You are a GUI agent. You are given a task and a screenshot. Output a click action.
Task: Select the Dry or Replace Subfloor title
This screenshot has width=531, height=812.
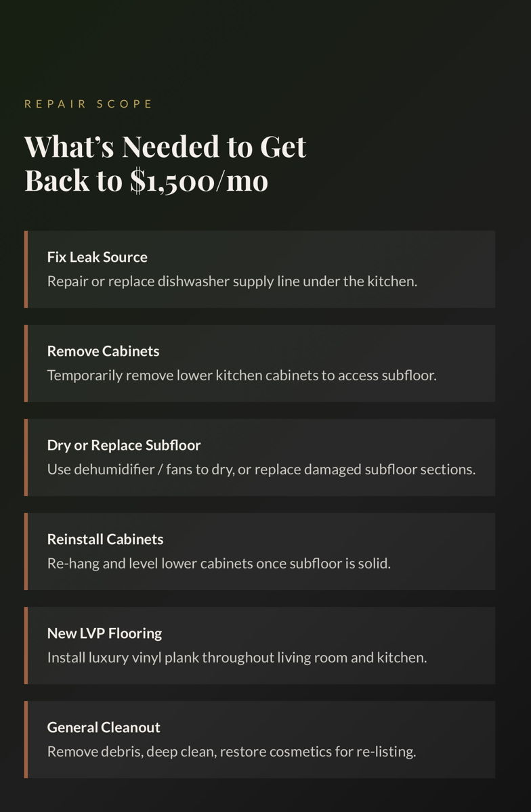click(x=124, y=445)
